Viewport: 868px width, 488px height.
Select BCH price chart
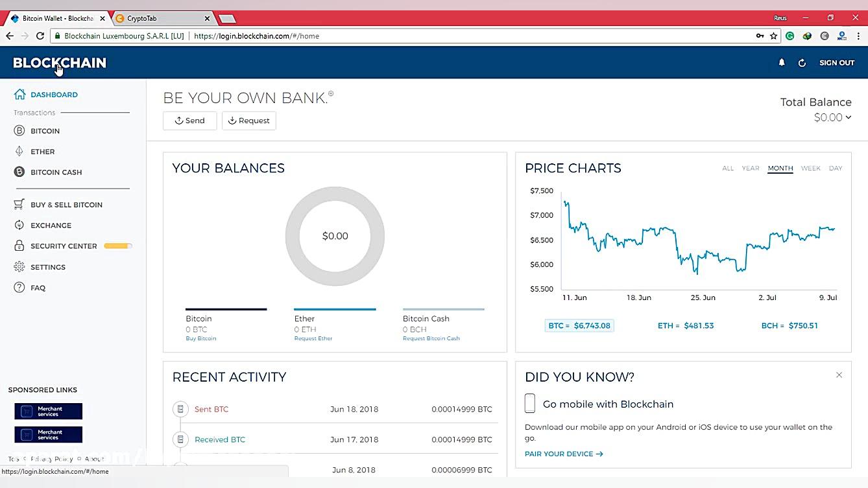click(790, 326)
